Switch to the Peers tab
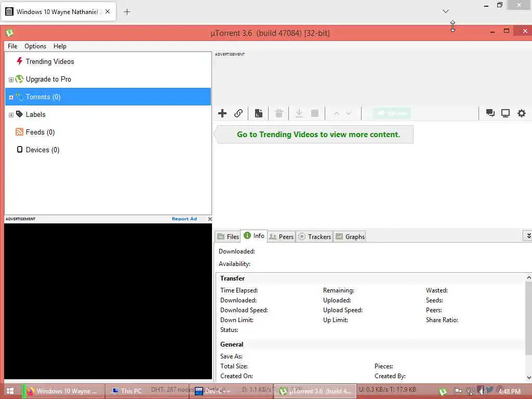Viewport: 532px width, 399px height. 281,236
